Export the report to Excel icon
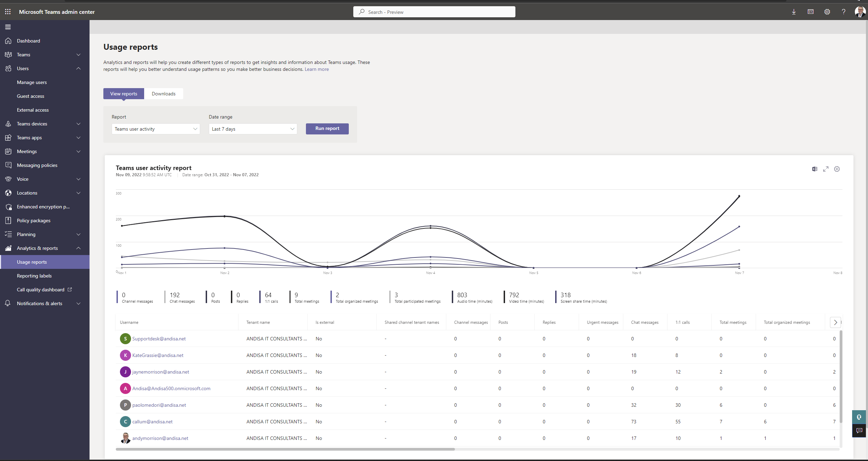 click(815, 169)
